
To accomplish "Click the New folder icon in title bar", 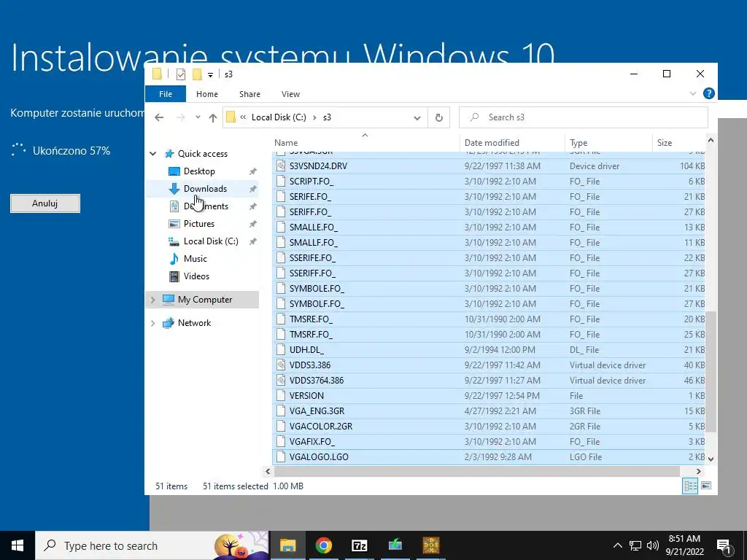I will (197, 74).
